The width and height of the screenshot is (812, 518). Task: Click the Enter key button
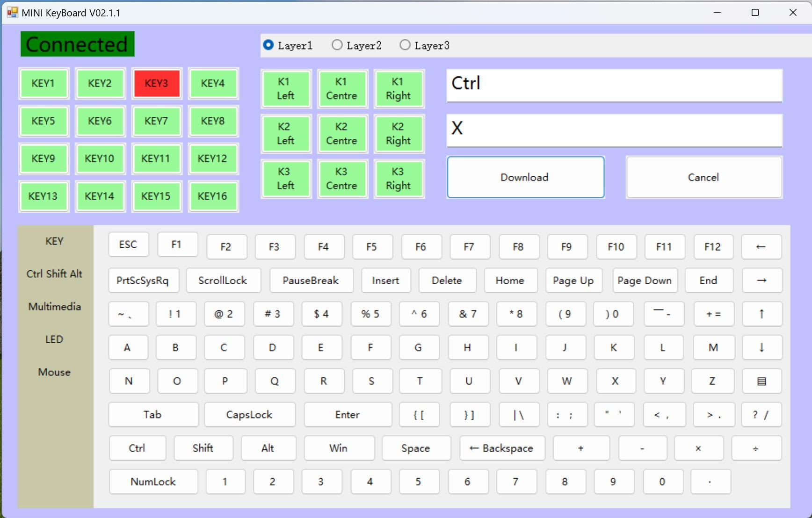[x=348, y=415]
